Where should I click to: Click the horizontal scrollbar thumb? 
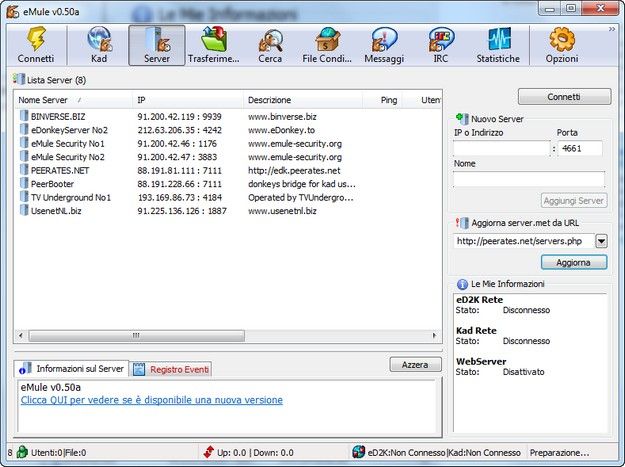137,336
